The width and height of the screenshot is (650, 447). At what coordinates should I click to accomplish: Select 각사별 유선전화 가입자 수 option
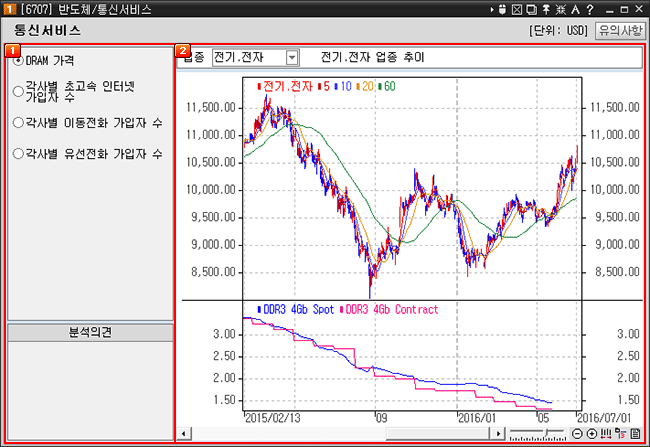pyautogui.click(x=18, y=154)
